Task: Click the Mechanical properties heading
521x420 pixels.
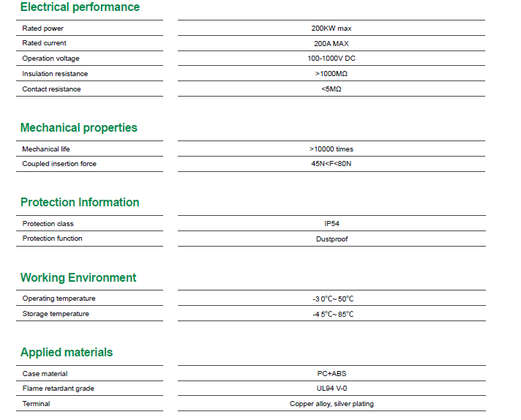Action: tap(79, 127)
